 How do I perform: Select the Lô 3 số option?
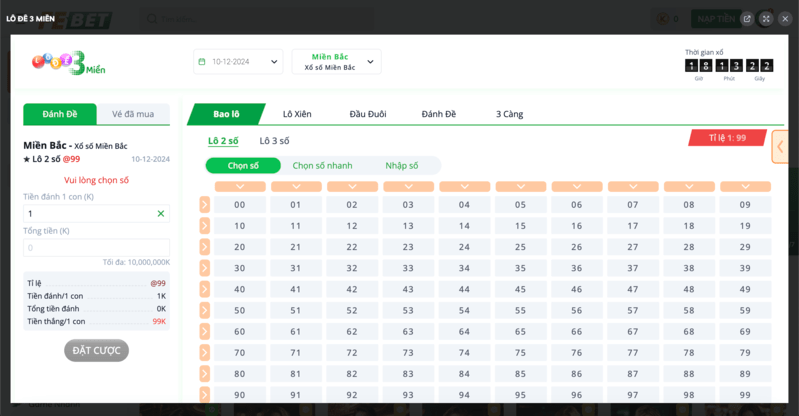[x=275, y=141]
